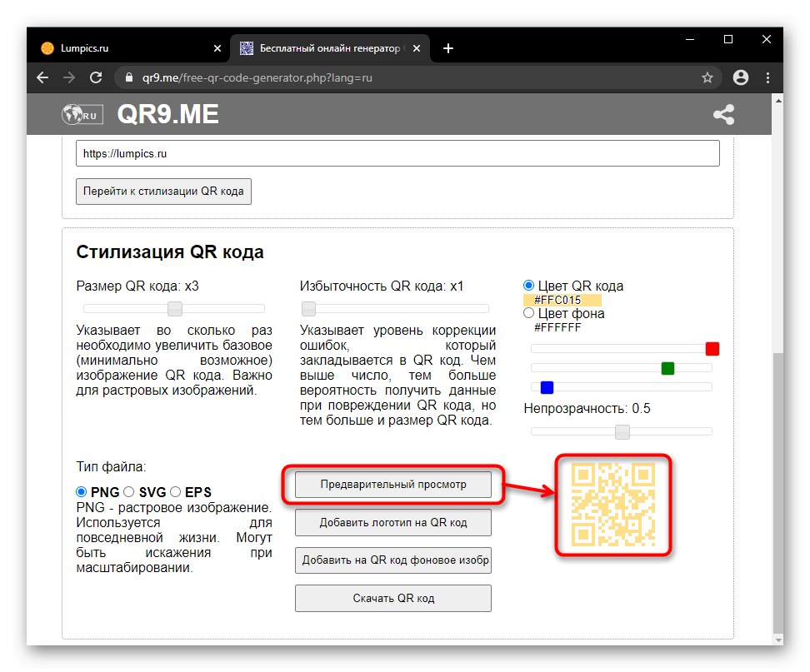Click Добавить логотип на QR код

coord(393,523)
